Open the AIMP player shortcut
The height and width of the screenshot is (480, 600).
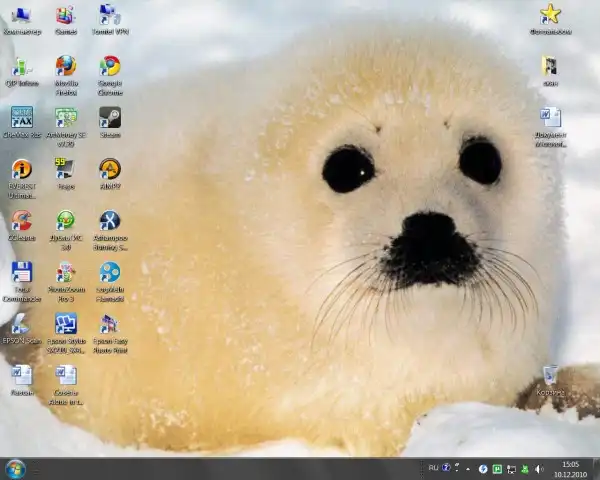point(110,169)
